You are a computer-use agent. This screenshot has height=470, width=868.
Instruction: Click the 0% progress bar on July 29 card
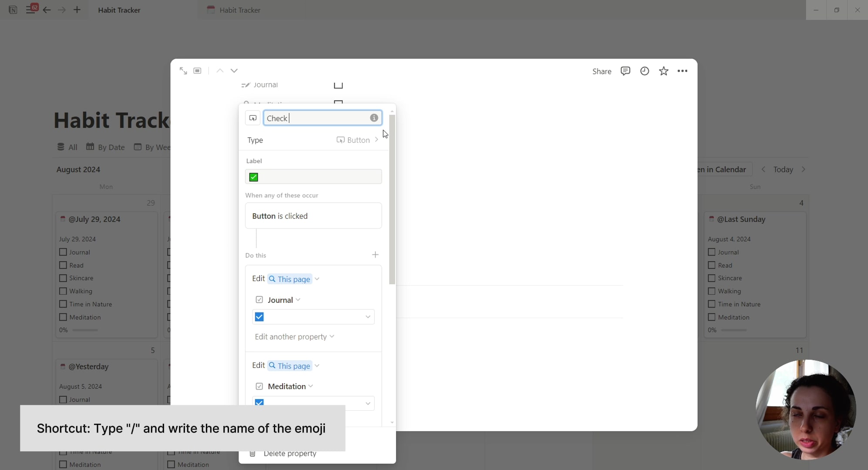[85, 330]
